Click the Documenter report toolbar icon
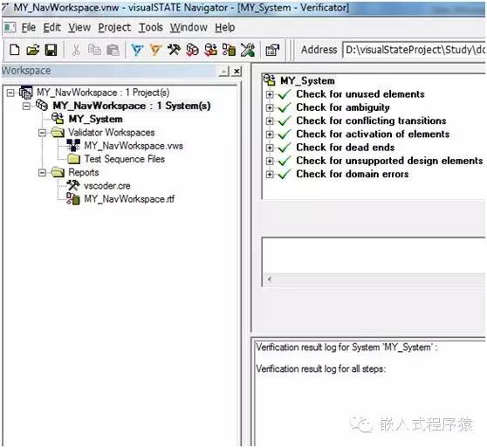The image size is (487, 448). [x=229, y=50]
